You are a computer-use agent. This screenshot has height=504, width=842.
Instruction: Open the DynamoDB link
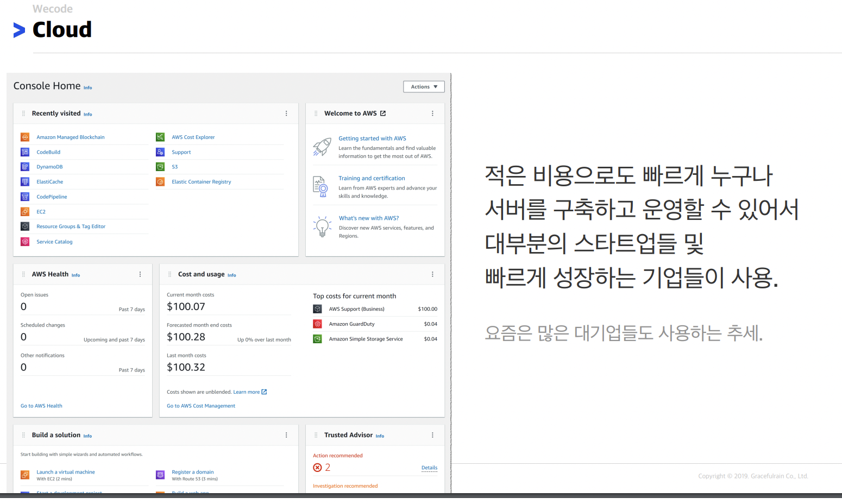(x=49, y=167)
